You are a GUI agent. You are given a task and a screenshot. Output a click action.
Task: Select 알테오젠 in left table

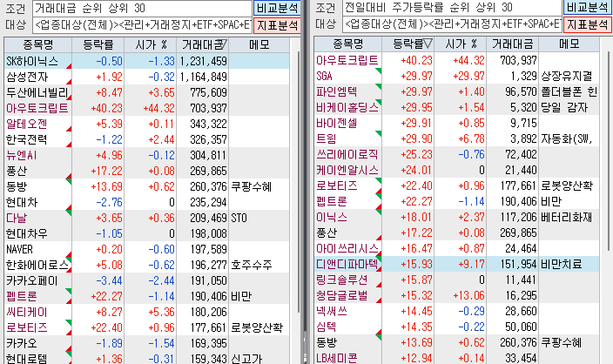click(27, 124)
